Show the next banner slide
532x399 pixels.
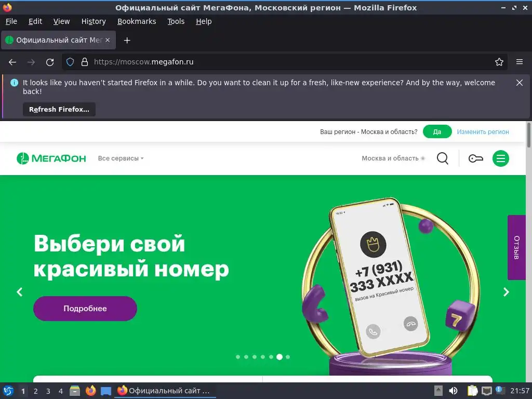click(506, 292)
